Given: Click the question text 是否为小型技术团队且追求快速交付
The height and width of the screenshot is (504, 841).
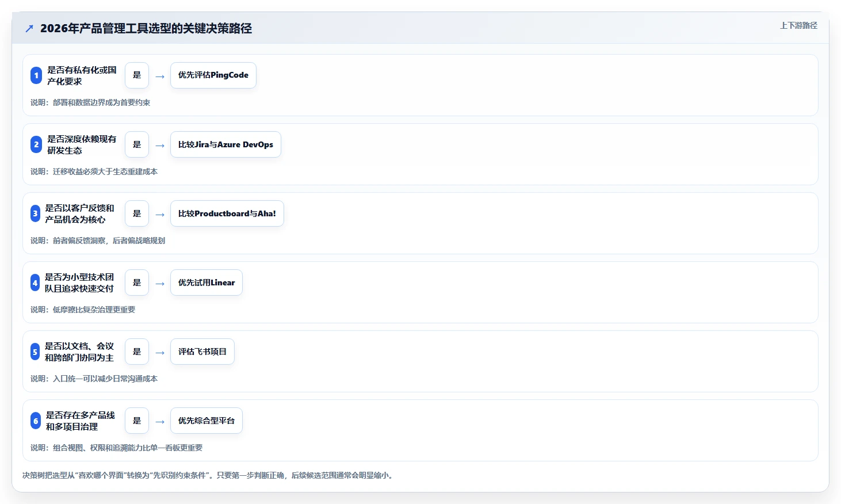Looking at the screenshot, I should pyautogui.click(x=79, y=282).
